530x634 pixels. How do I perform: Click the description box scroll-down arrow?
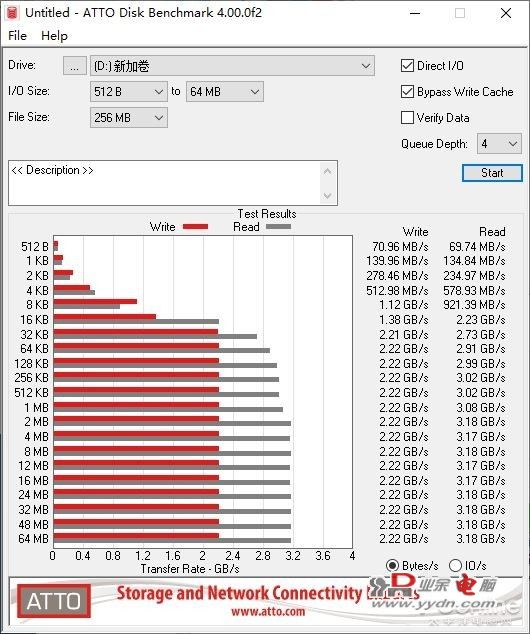point(327,196)
